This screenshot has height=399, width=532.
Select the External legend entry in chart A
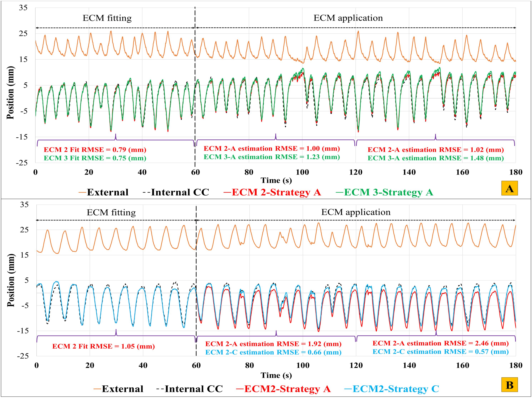coord(103,192)
